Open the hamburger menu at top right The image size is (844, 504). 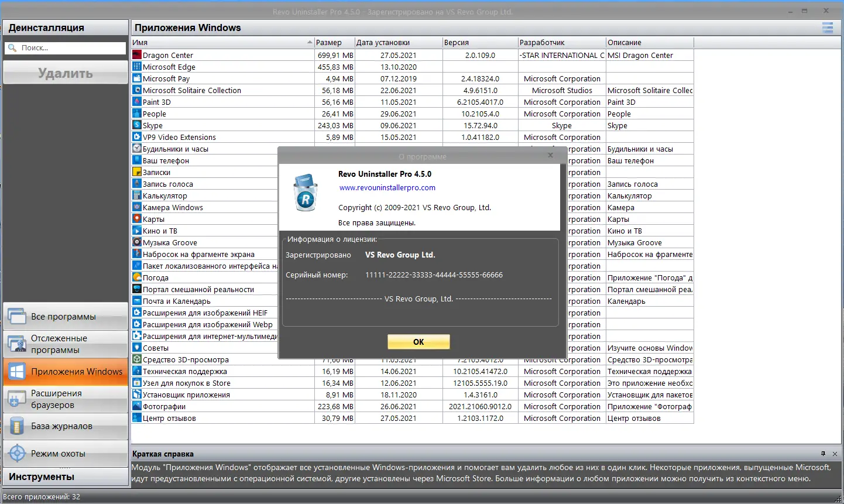[828, 28]
